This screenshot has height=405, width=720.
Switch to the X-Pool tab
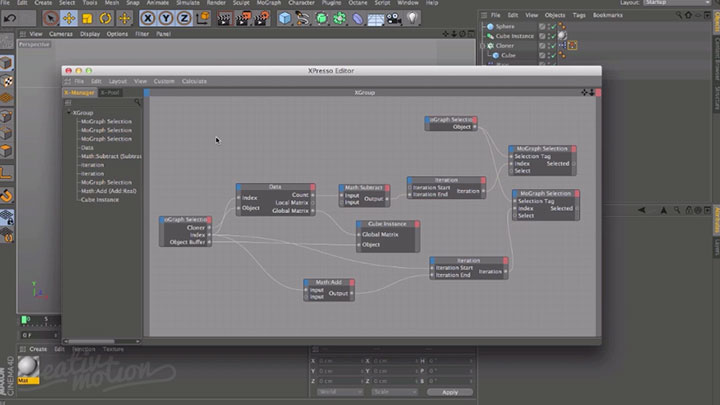110,93
